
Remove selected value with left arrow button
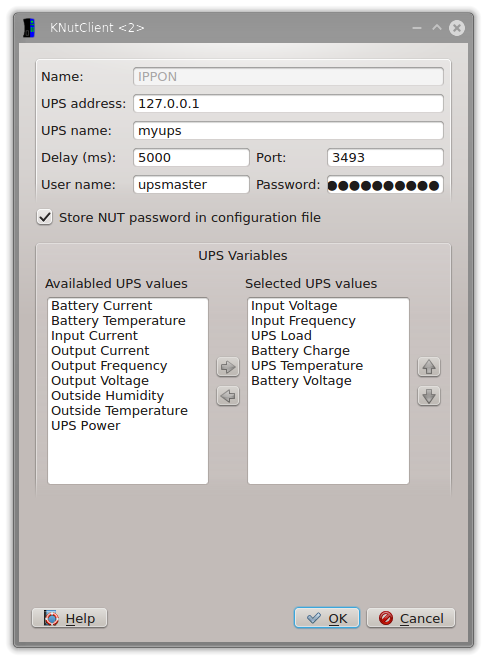[228, 396]
